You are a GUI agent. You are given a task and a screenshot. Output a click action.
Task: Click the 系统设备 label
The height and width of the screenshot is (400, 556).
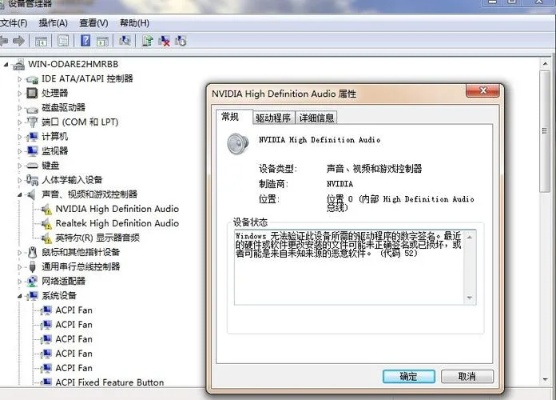pyautogui.click(x=59, y=296)
